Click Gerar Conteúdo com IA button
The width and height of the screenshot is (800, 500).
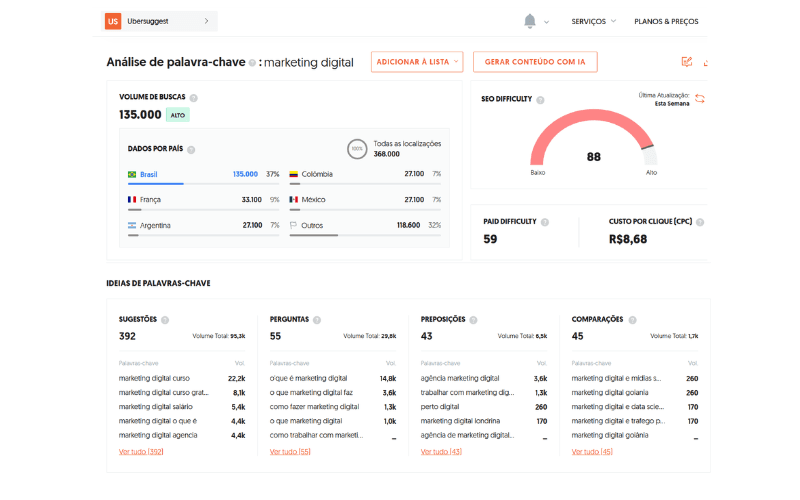click(535, 62)
